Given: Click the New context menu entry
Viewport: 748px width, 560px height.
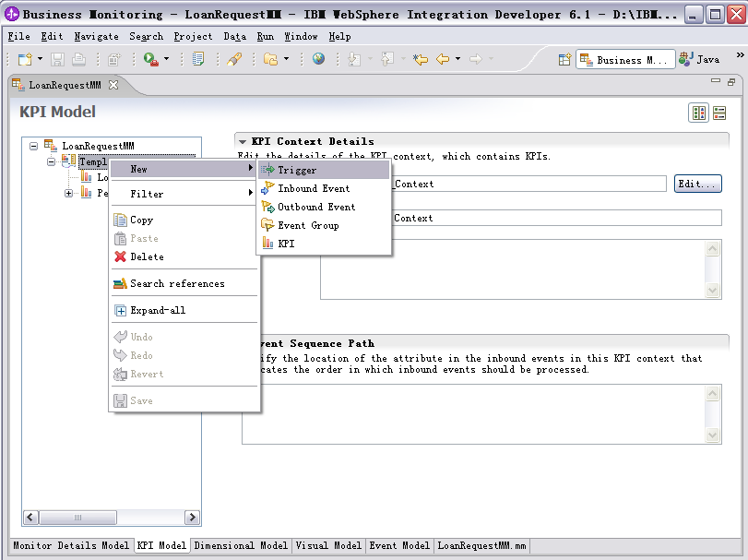Looking at the screenshot, I should pyautogui.click(x=184, y=169).
